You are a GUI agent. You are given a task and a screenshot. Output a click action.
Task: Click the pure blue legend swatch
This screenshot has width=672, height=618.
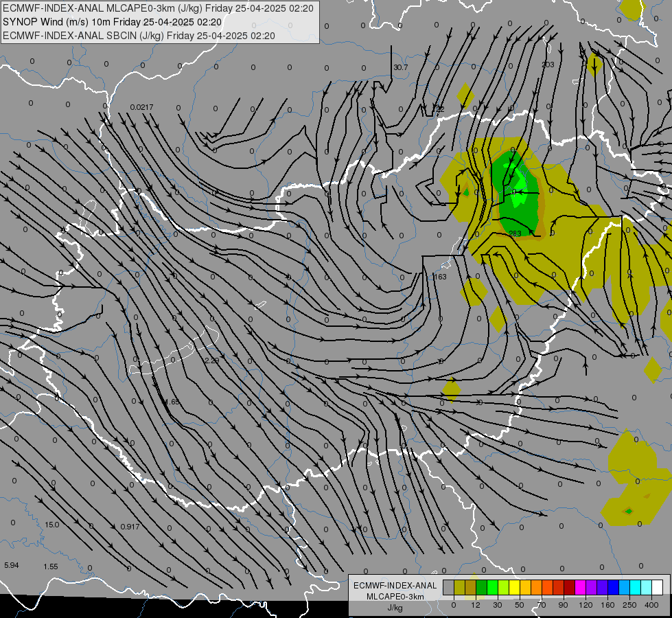click(613, 587)
